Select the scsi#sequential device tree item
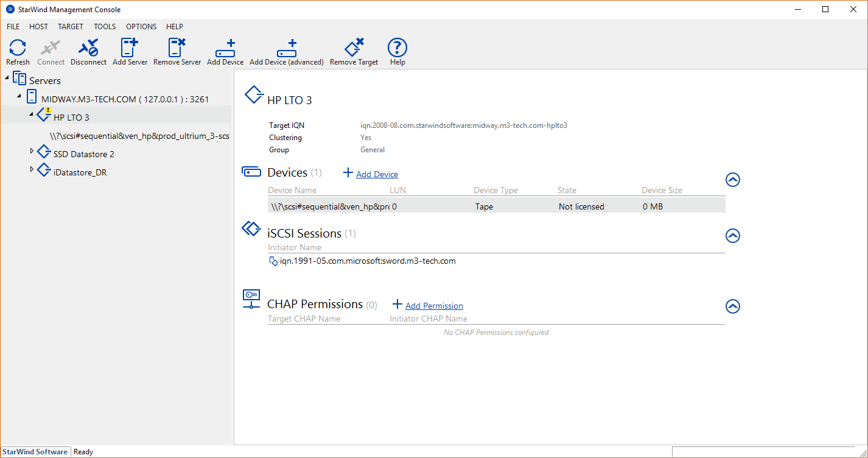Image resolution: width=868 pixels, height=458 pixels. click(x=139, y=136)
